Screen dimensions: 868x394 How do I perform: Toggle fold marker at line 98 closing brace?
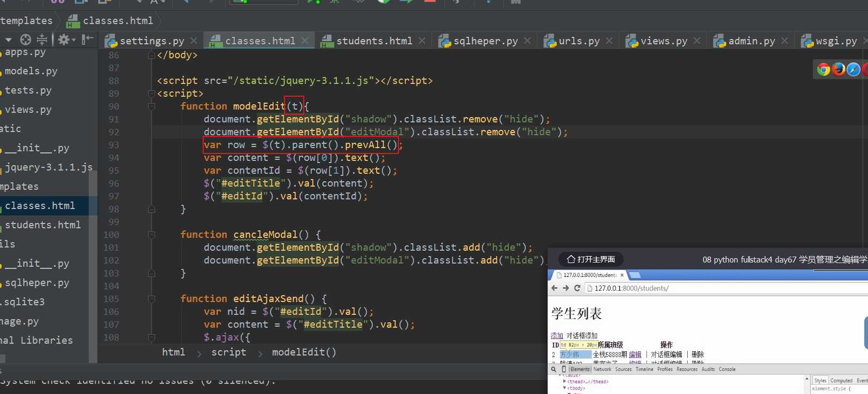[151, 209]
